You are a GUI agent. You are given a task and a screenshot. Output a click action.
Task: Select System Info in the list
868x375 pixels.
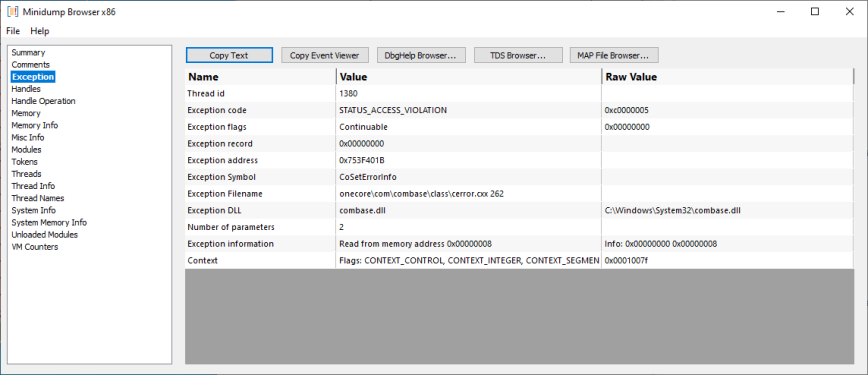coord(34,210)
